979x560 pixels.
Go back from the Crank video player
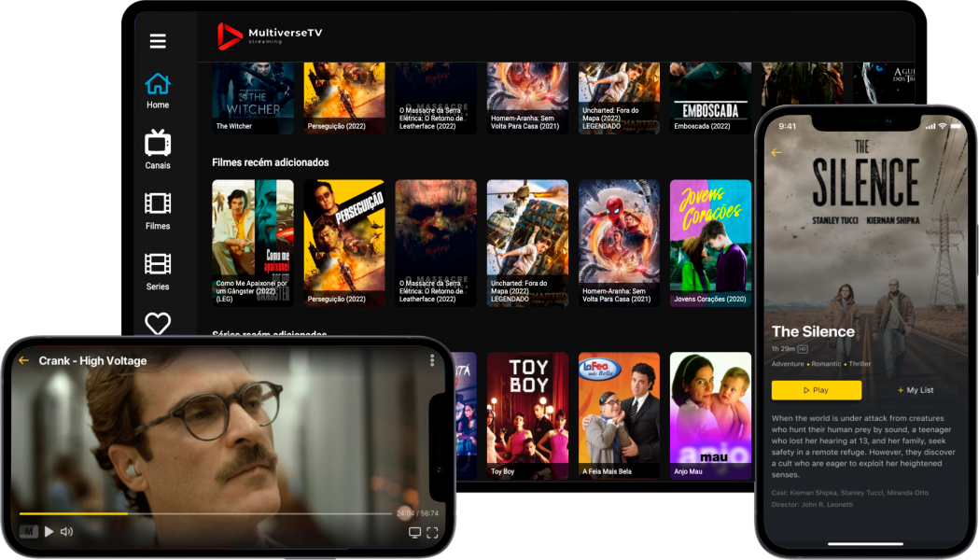pyautogui.click(x=24, y=361)
